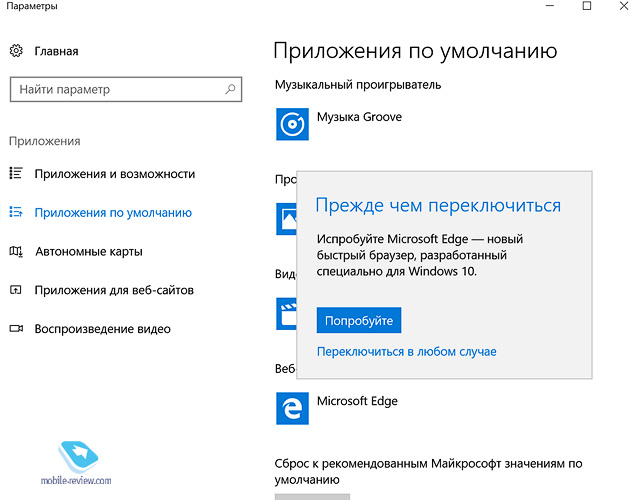Click the Попробуйте button

pyautogui.click(x=359, y=320)
